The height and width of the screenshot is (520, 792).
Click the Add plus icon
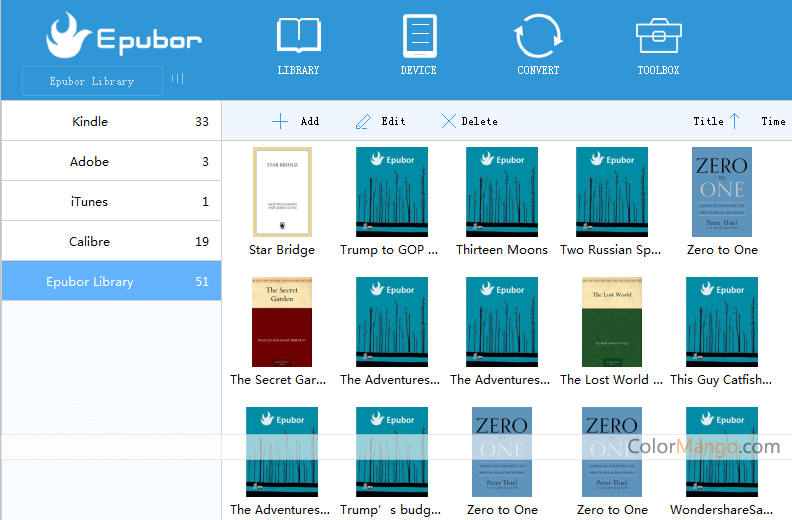click(x=280, y=121)
